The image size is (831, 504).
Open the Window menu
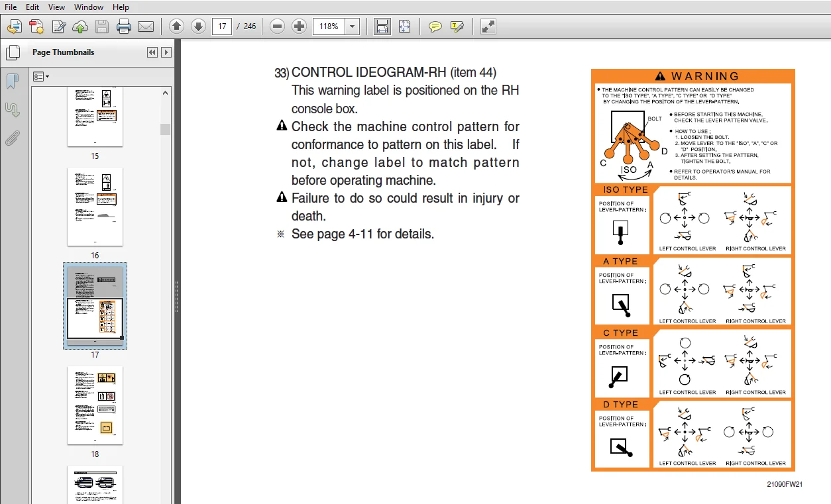[89, 7]
